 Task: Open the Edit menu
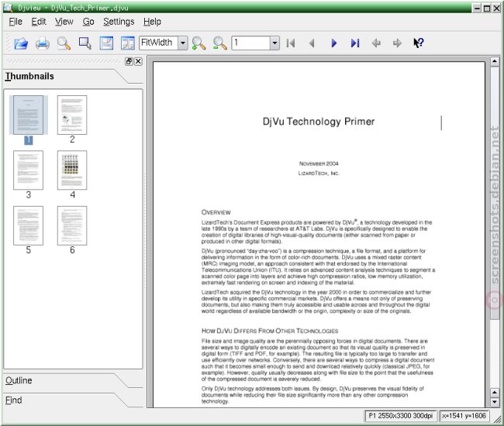tap(39, 22)
